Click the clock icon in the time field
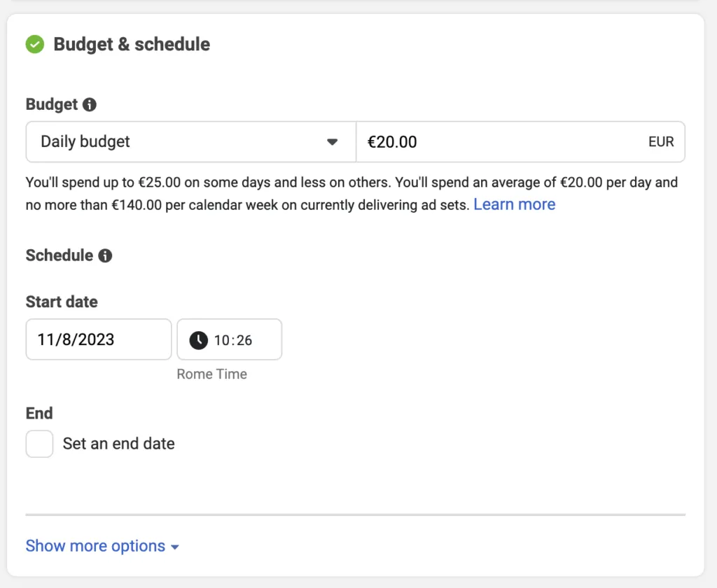The image size is (717, 588). pos(198,339)
